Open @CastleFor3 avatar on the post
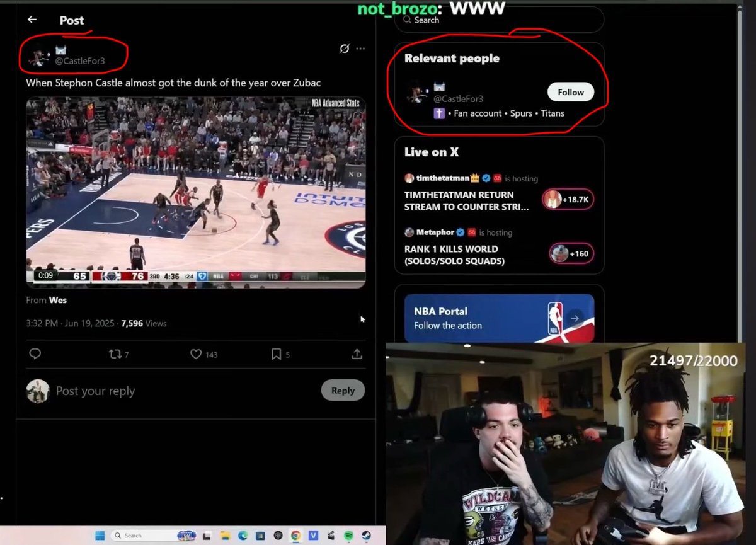 click(39, 57)
